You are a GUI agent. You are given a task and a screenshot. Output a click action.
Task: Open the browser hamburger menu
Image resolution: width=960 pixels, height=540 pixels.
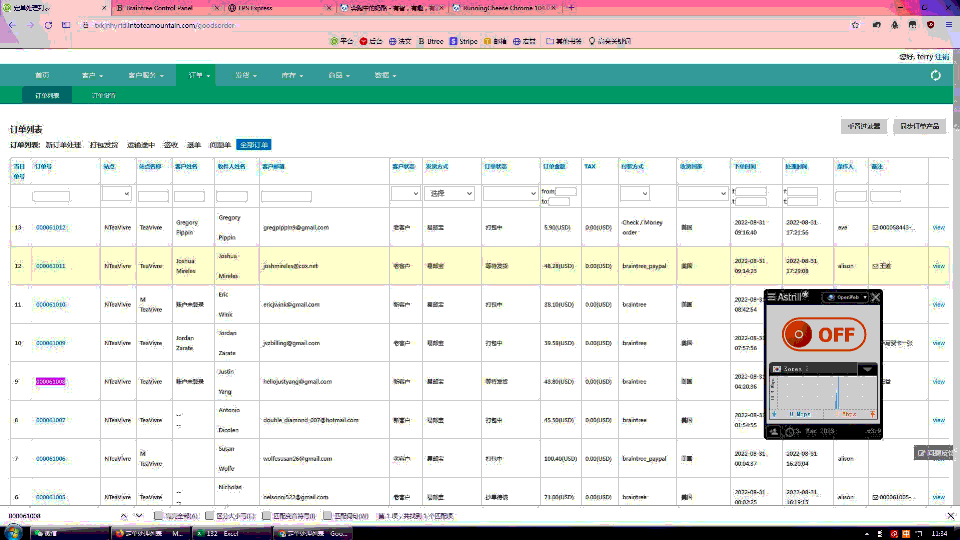pos(948,25)
